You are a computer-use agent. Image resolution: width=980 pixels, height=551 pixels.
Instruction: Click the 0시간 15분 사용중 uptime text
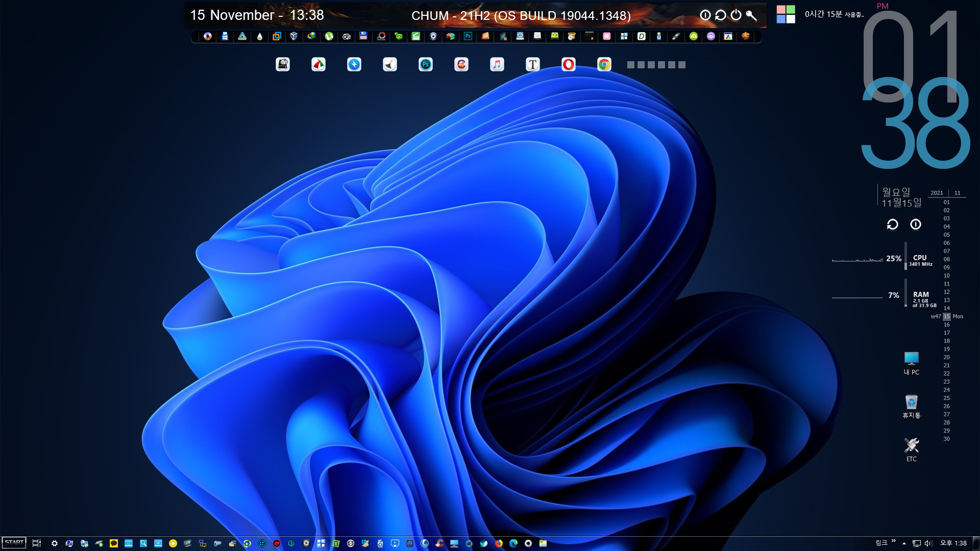click(x=834, y=14)
